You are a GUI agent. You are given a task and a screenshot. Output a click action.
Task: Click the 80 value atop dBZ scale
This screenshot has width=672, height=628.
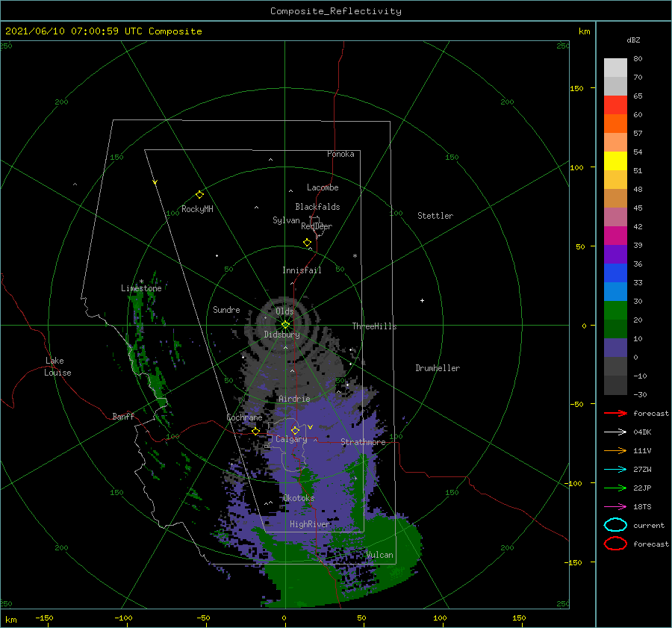click(x=638, y=59)
